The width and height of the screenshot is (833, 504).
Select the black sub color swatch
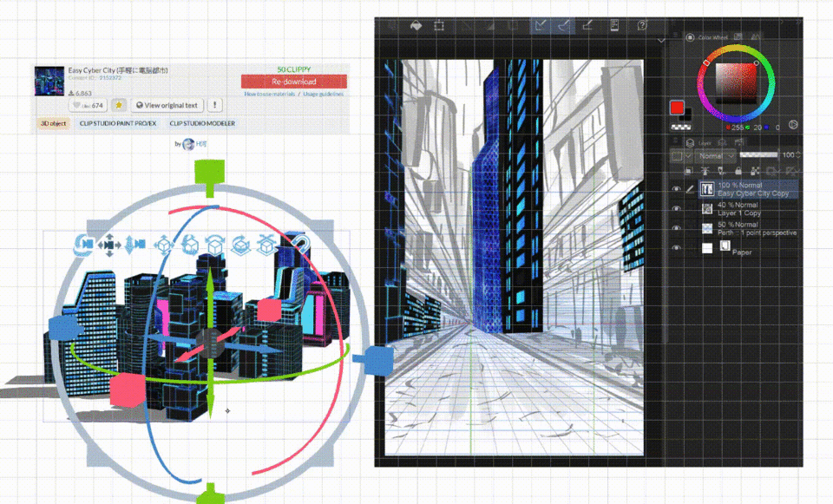coord(687,115)
